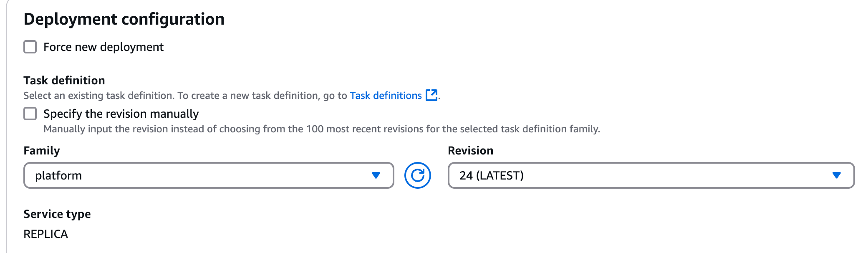Image resolution: width=868 pixels, height=253 pixels.
Task: Click the Family field label
Action: click(42, 151)
